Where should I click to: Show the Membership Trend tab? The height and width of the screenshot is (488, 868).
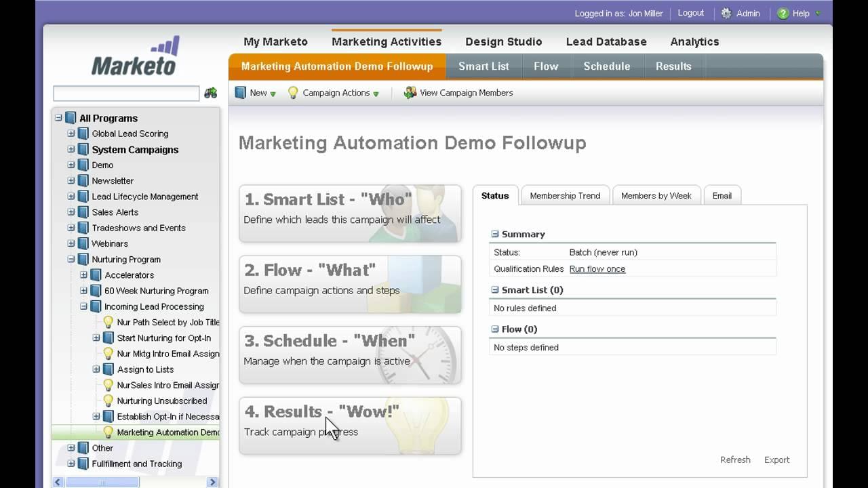tap(565, 195)
